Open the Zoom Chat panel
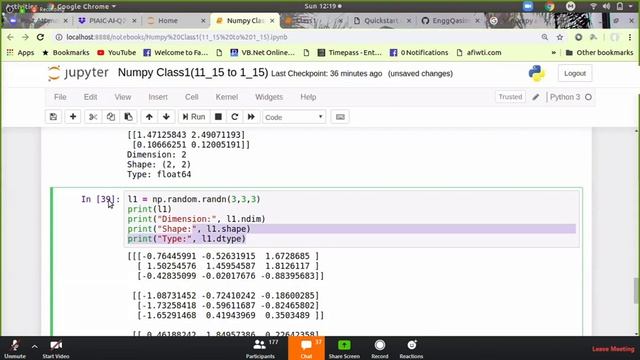 click(307, 349)
